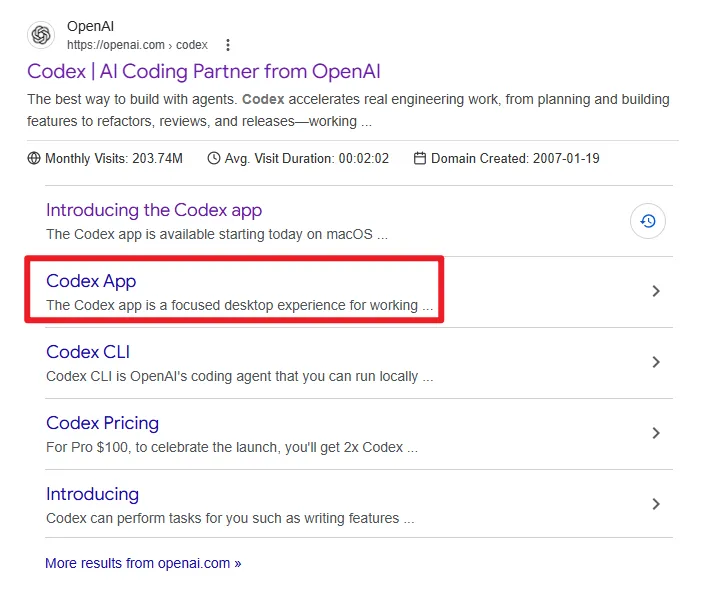Viewport: 722px width, 596px height.
Task: Open the main Codex AI Coding Partner result
Action: pos(204,72)
